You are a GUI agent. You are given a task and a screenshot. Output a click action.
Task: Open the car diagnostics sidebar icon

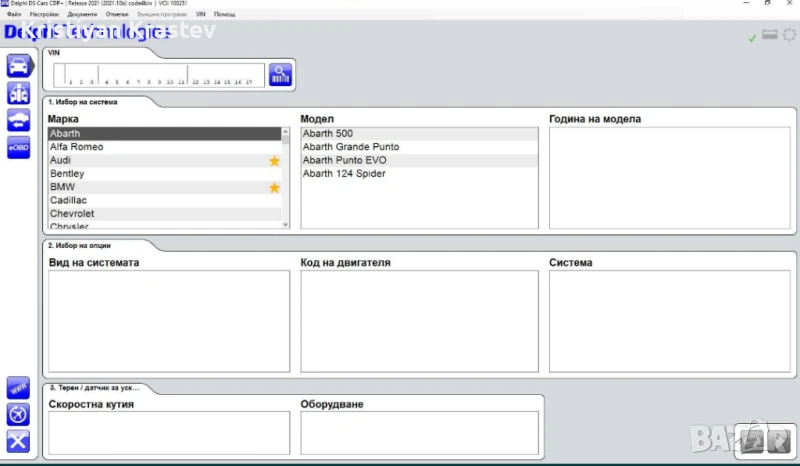[x=19, y=67]
